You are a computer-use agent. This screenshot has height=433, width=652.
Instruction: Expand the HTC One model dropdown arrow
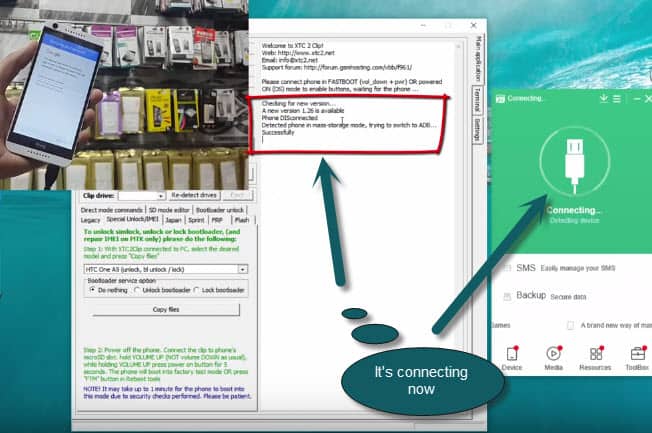[x=242, y=270]
